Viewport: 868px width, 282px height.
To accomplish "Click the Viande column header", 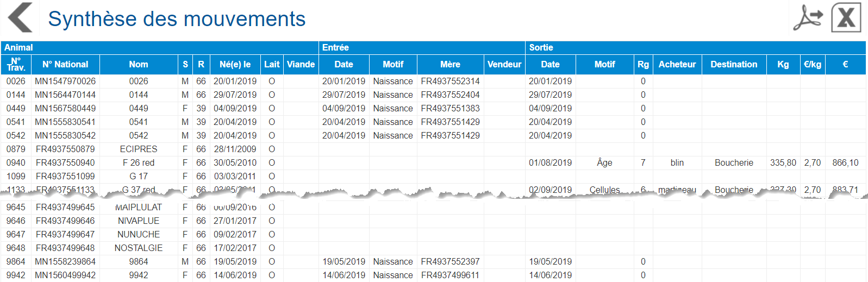I will point(301,64).
